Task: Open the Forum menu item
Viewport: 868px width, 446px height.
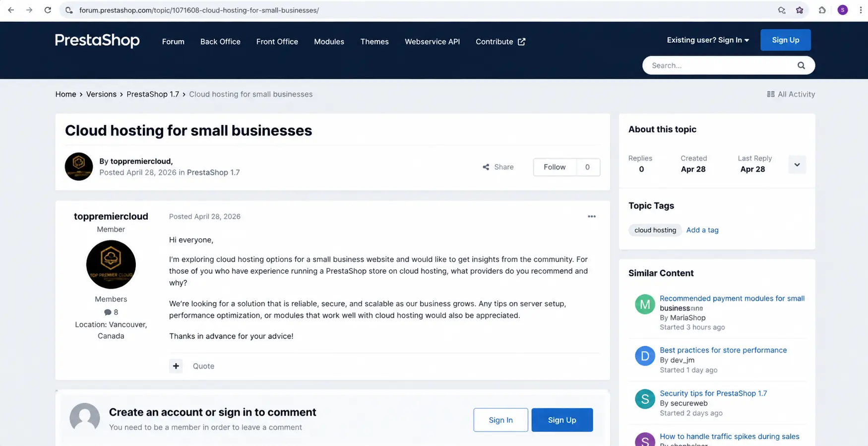Action: (x=173, y=42)
